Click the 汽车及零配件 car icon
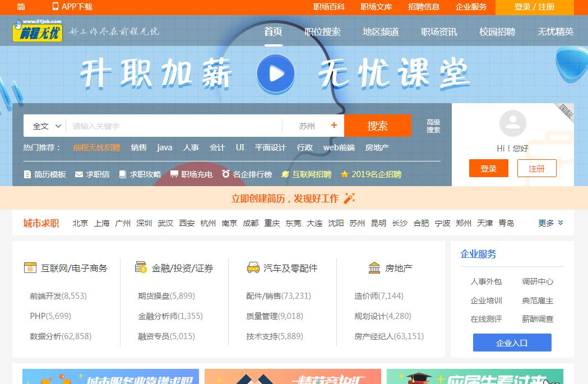 click(x=253, y=268)
